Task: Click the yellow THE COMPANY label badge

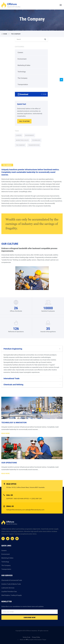Action: [x=7, y=165]
